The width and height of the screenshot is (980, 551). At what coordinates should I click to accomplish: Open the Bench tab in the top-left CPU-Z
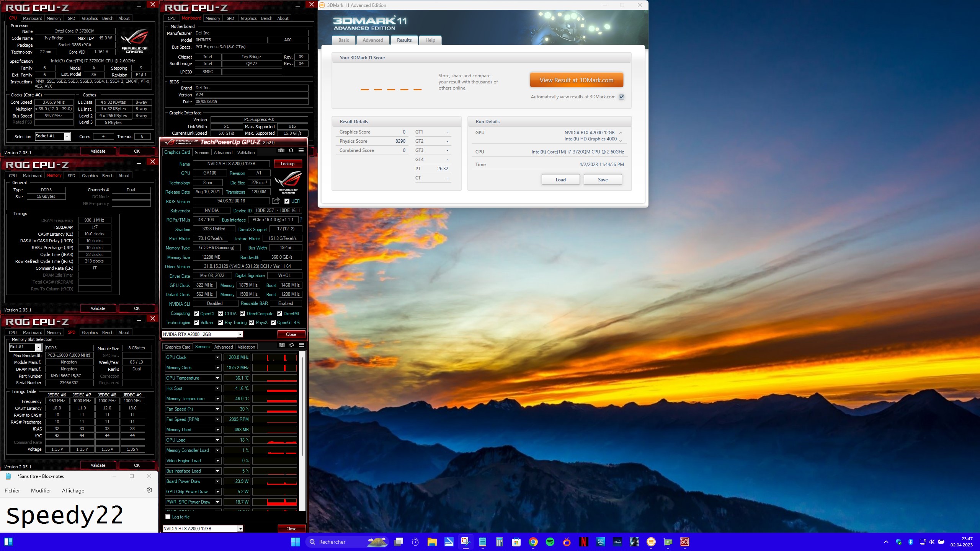tap(108, 18)
